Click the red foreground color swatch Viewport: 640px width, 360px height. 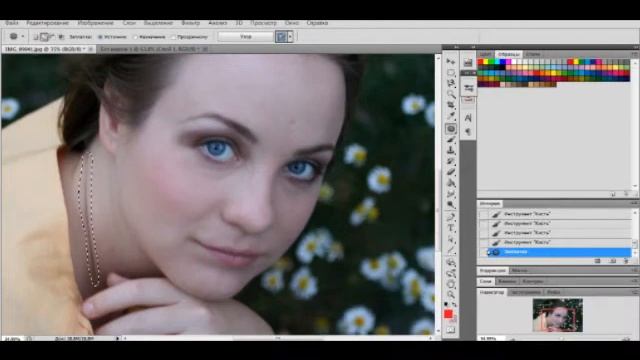(448, 313)
